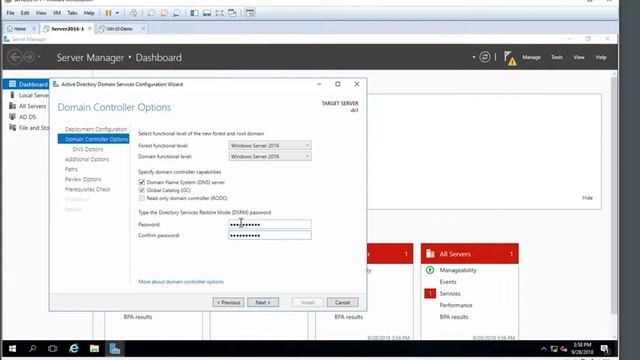Click the Confirm password field
The height and width of the screenshot is (360, 640).
[270, 235]
